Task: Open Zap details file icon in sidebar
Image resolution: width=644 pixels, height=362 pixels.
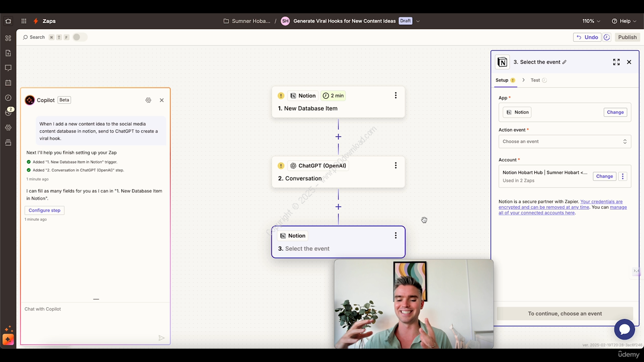Action: pos(8,53)
